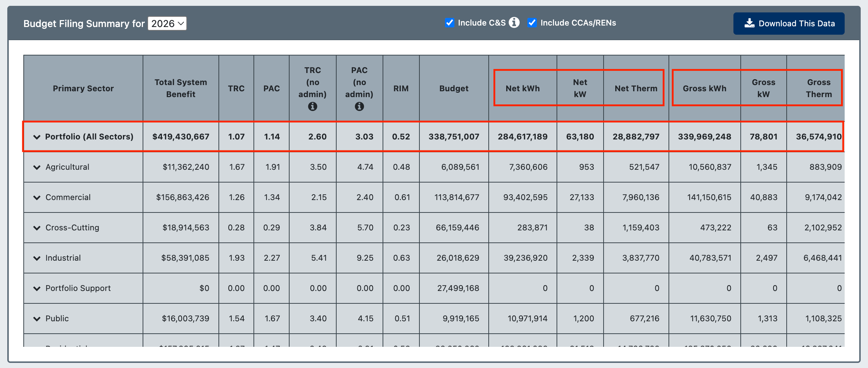Click the Gross kWh column header

(705, 88)
